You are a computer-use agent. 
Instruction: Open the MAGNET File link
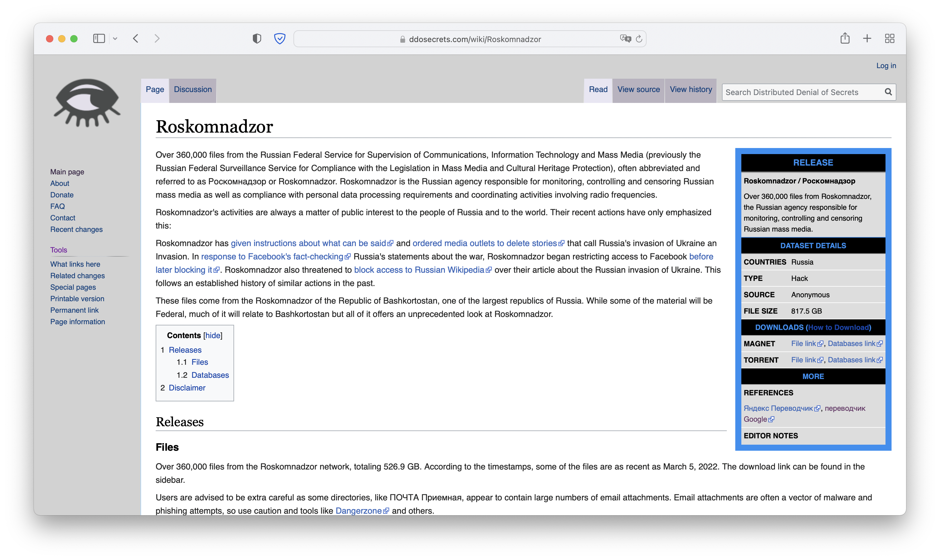point(803,344)
